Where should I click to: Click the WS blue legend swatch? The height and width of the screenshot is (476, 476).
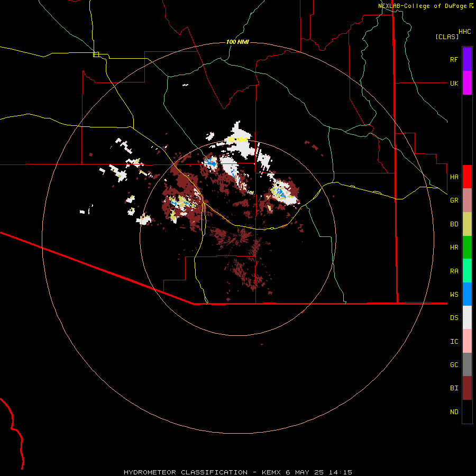pyautogui.click(x=467, y=294)
